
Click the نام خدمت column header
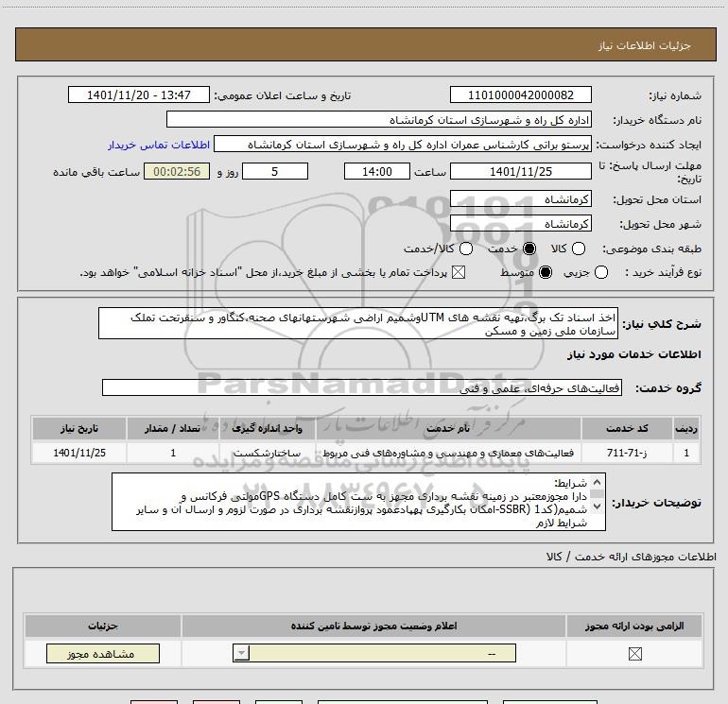pos(448,428)
